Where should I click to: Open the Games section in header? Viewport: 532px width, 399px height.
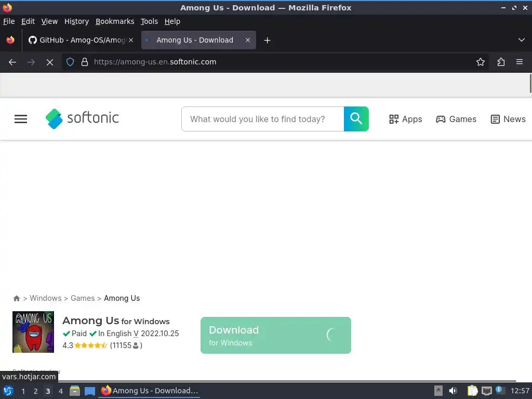456,119
